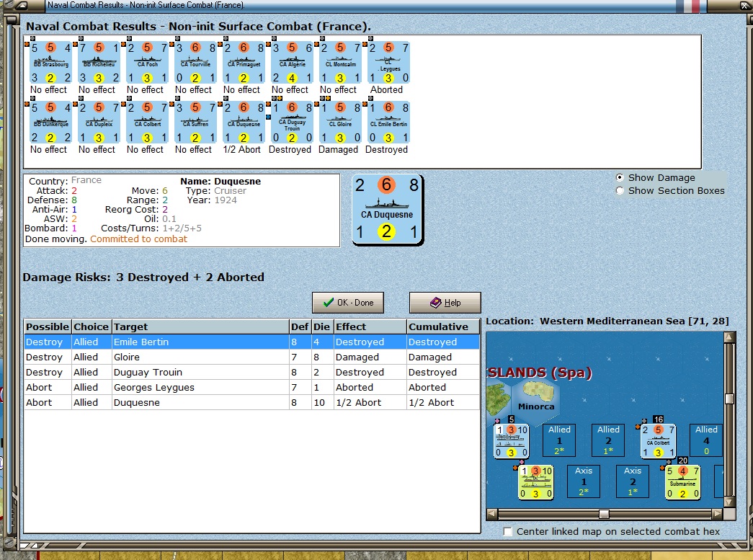Select CA Colbert counter in results grid
The height and width of the screenshot is (560, 753).
point(147,123)
